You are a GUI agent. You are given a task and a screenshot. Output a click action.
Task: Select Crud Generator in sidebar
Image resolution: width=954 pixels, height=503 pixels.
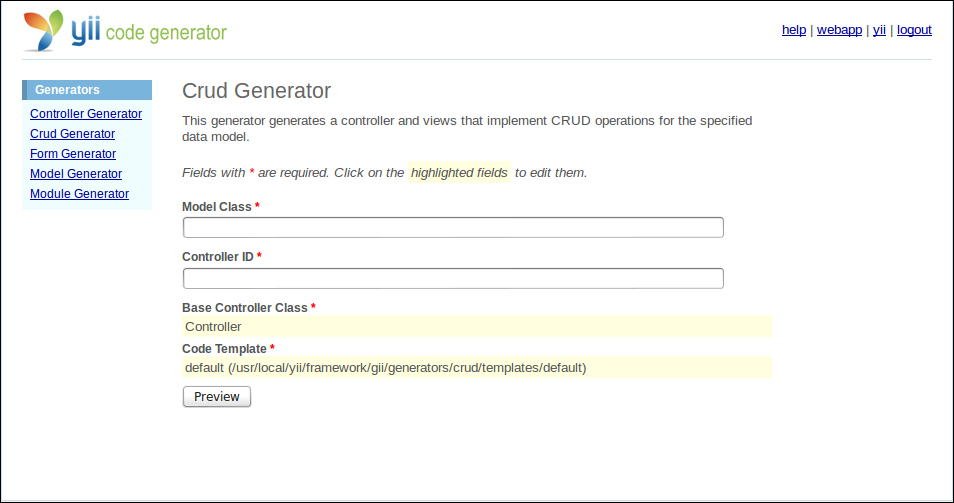pos(72,134)
